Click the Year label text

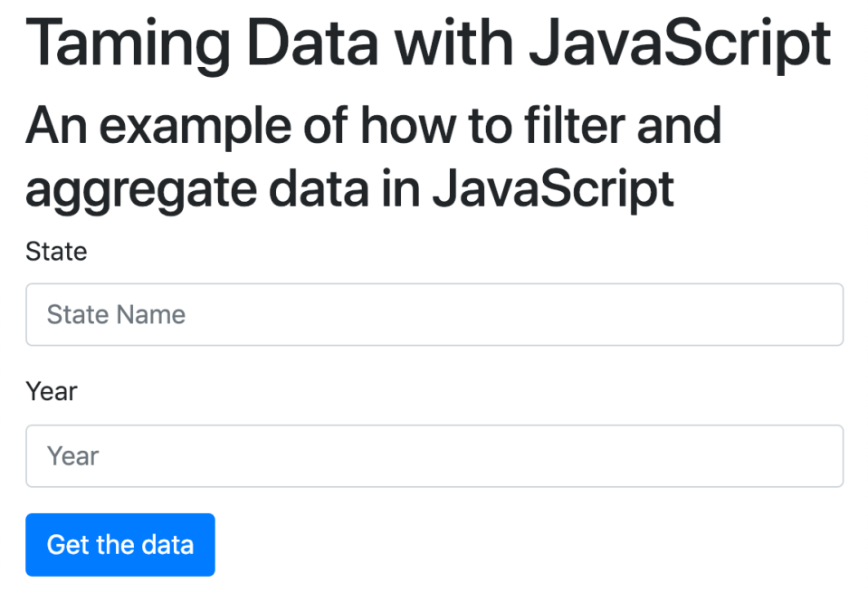coord(52,391)
